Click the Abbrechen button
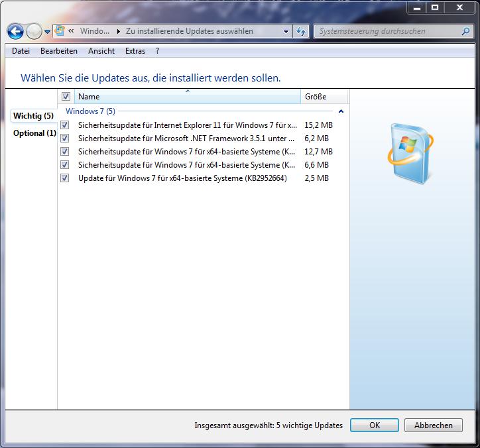 [x=434, y=425]
